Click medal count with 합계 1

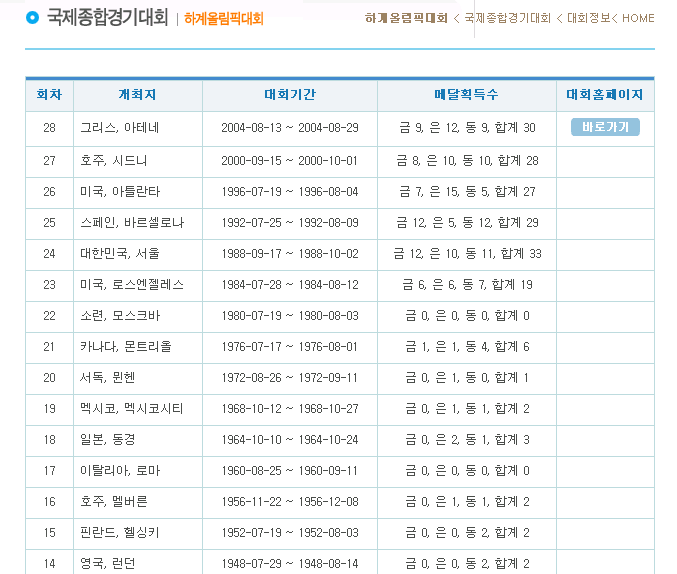click(x=467, y=378)
